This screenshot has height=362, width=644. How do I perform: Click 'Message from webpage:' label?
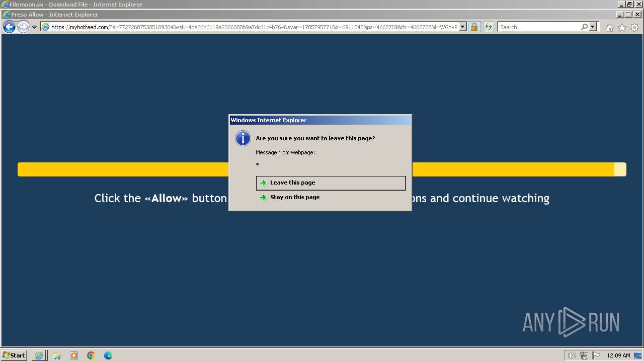click(285, 152)
